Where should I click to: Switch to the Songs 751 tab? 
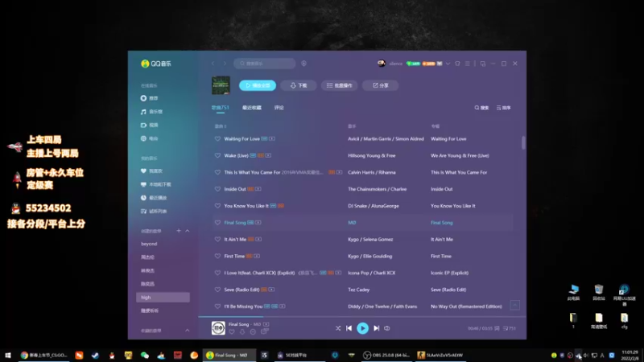point(220,108)
